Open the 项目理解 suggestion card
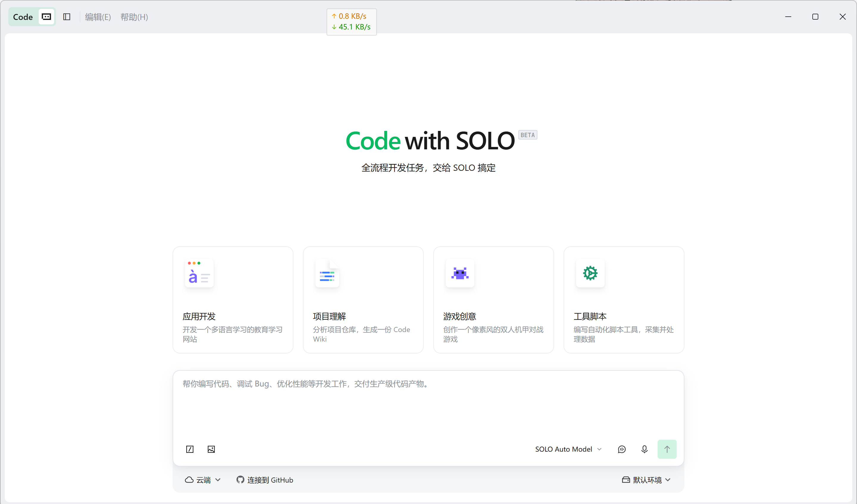Screen dimensions: 857x504 click(363, 300)
